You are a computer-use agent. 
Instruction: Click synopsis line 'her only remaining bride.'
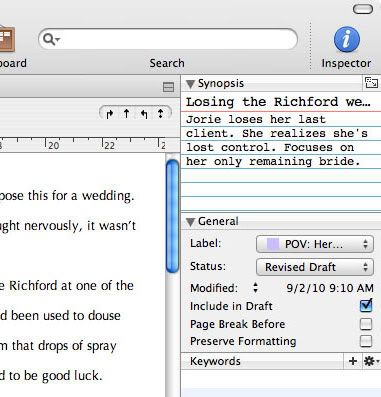pyautogui.click(x=273, y=162)
